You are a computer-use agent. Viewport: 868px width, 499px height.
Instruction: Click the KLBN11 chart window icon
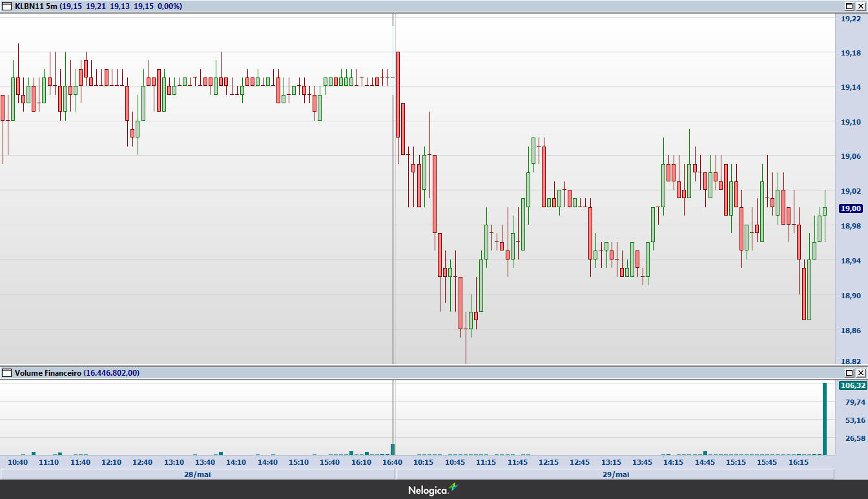point(7,6)
